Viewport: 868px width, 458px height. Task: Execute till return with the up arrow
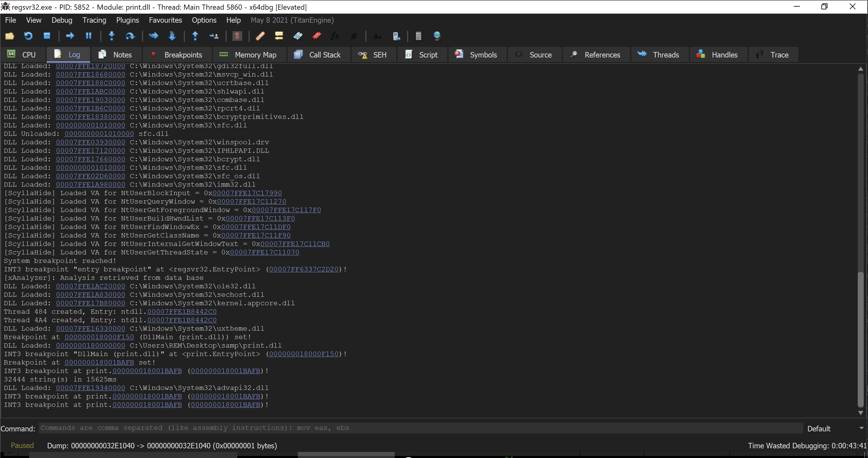point(196,36)
